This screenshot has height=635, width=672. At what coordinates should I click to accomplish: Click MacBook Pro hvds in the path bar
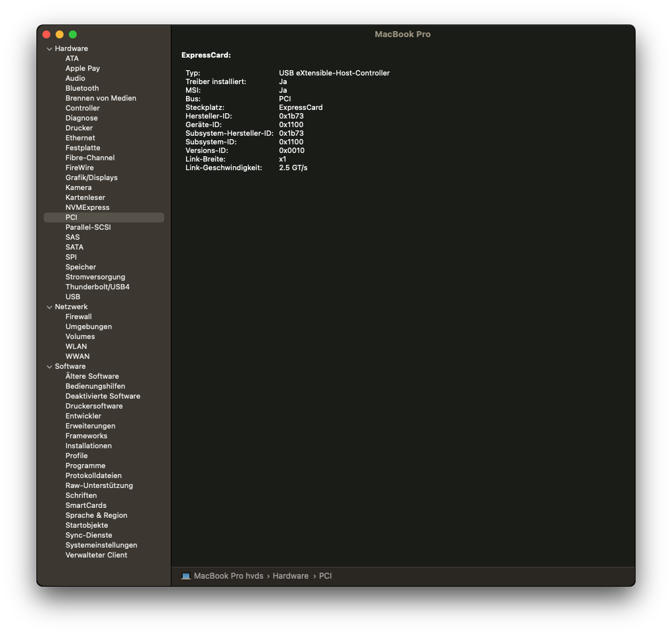[228, 576]
